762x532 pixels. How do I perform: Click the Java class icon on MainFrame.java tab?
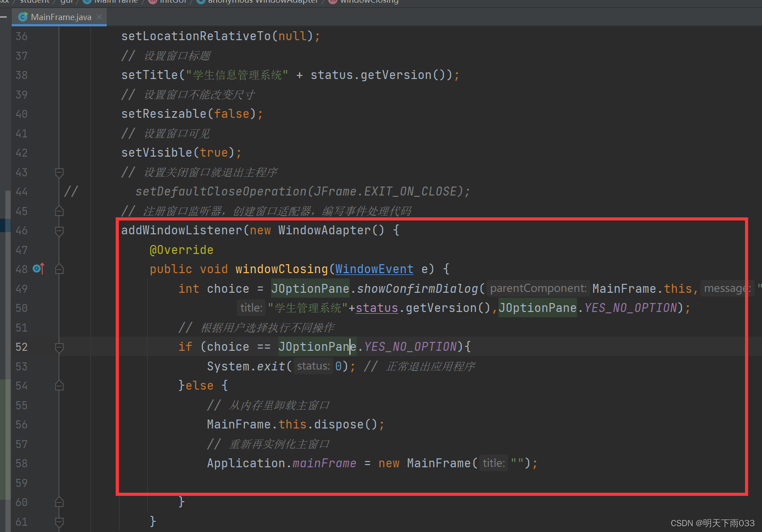coord(23,17)
